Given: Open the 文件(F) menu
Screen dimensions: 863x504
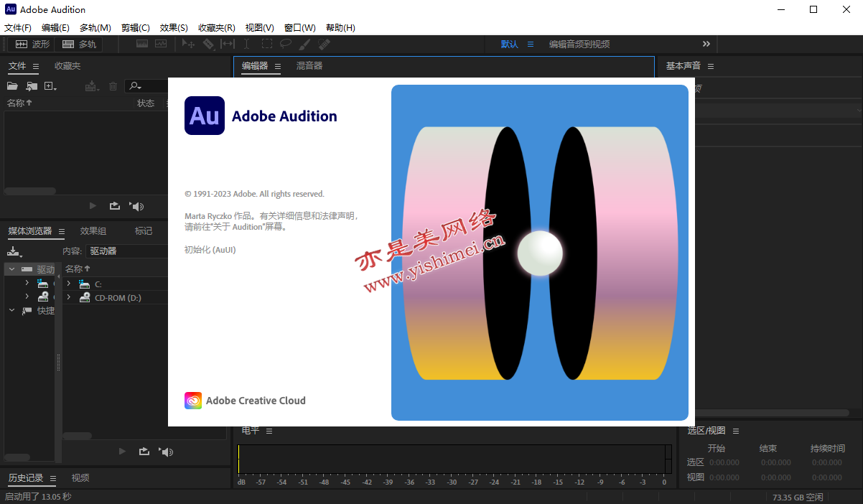Looking at the screenshot, I should 18,28.
